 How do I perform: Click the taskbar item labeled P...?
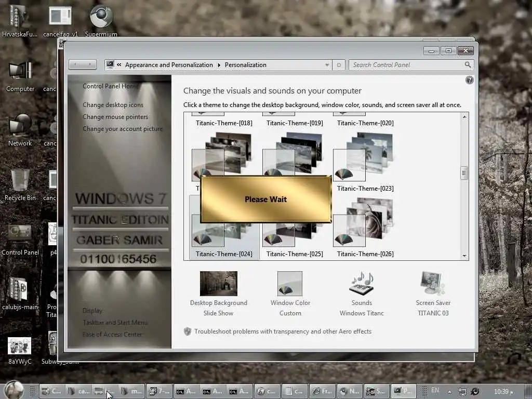pyautogui.click(x=403, y=392)
